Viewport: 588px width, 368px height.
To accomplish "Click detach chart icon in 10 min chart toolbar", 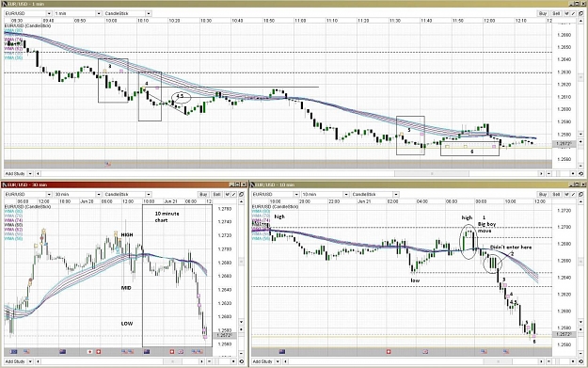I will pos(580,194).
